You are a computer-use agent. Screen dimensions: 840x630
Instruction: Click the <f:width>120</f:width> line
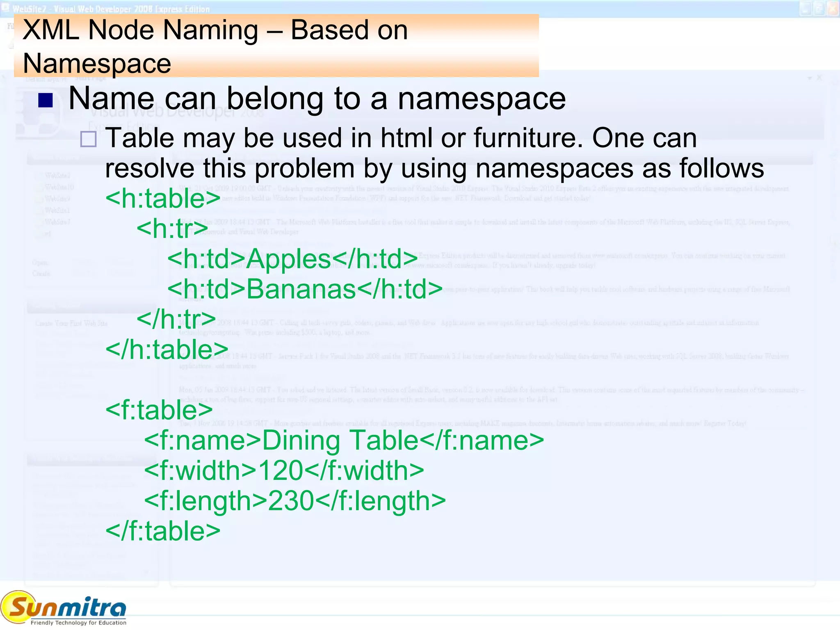click(284, 470)
